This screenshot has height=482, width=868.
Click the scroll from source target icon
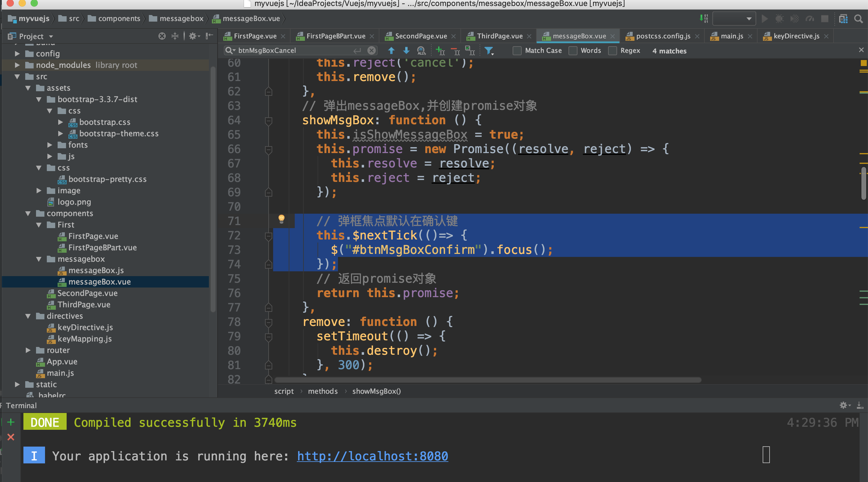162,36
